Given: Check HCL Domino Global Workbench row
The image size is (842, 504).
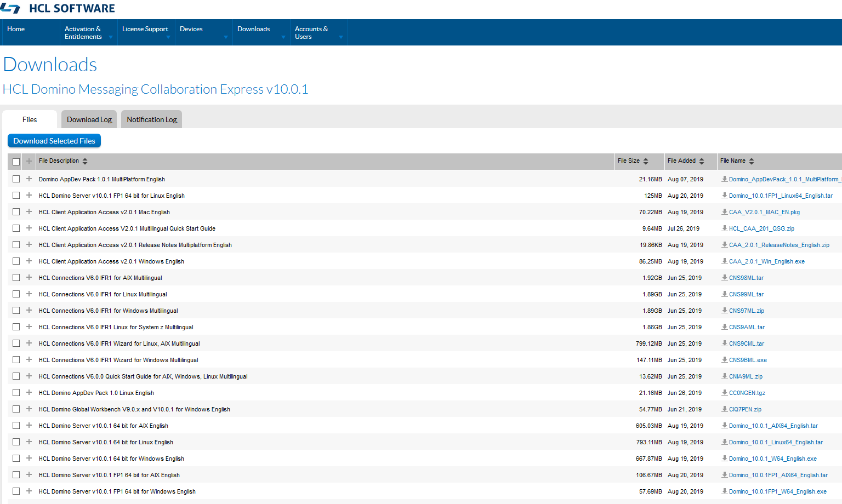Looking at the screenshot, I should pyautogui.click(x=16, y=409).
